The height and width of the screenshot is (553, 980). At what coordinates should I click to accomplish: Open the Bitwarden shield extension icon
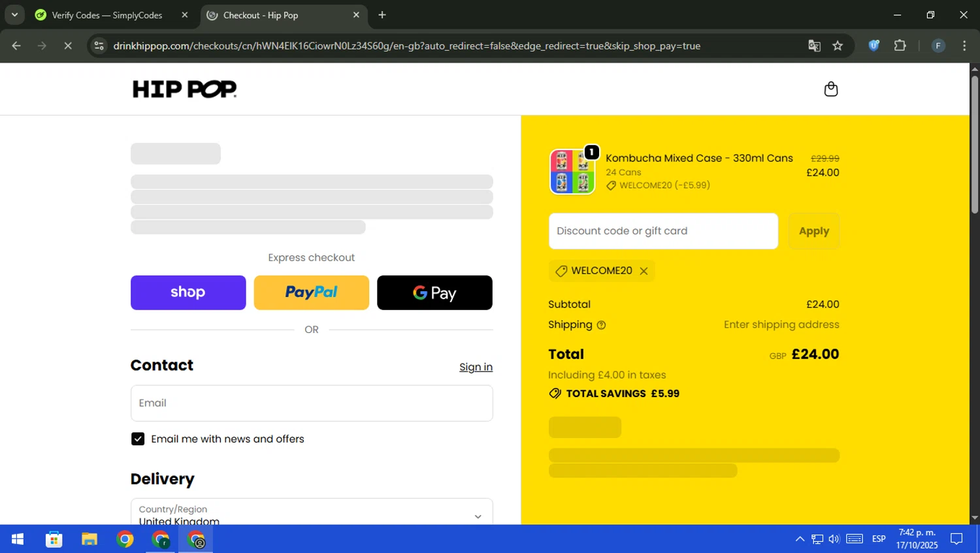click(874, 46)
